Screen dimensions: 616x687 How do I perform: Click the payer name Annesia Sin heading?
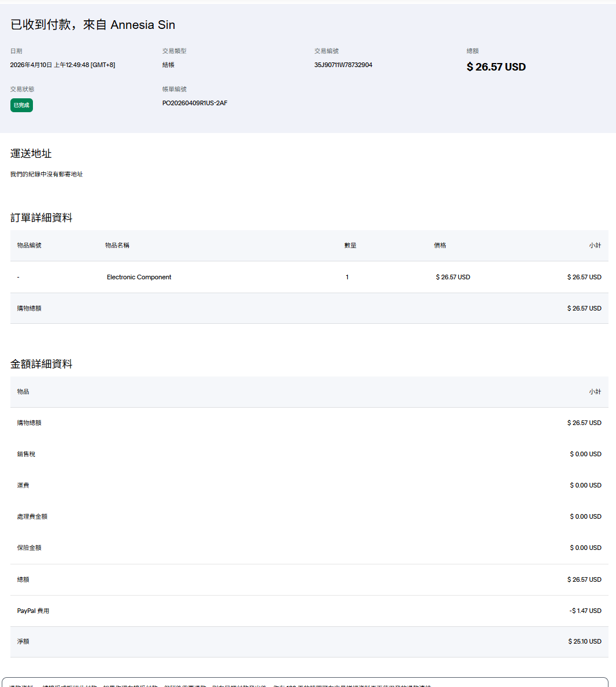142,25
